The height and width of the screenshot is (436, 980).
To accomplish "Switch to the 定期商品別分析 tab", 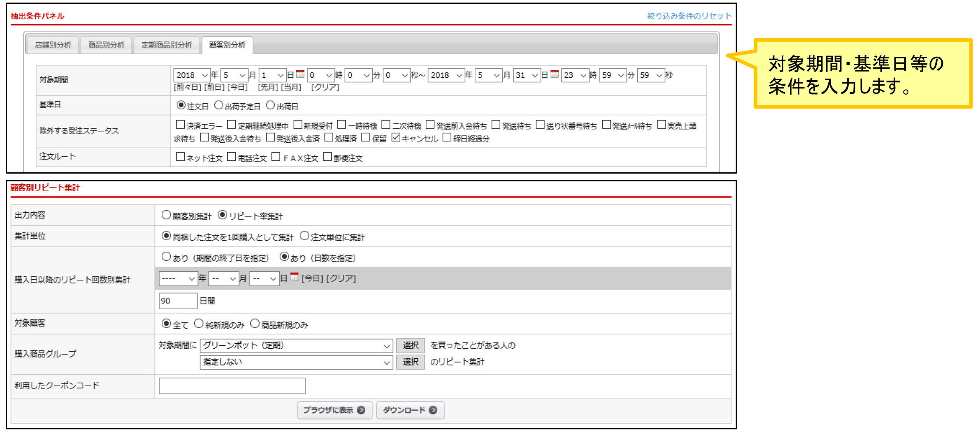I will click(x=167, y=45).
